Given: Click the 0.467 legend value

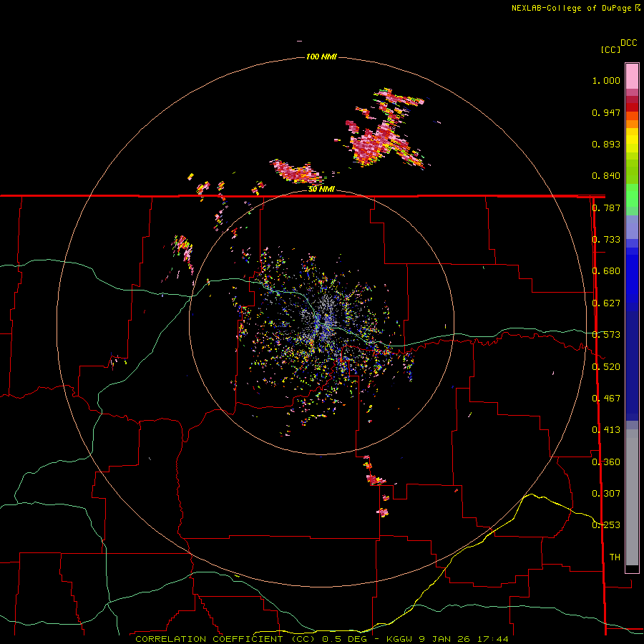Looking at the screenshot, I should 606,399.
